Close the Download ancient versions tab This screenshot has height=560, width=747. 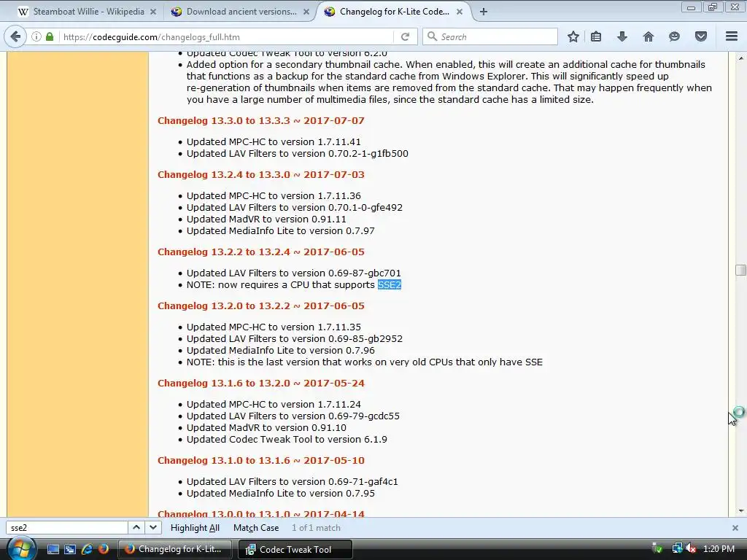coord(306,12)
